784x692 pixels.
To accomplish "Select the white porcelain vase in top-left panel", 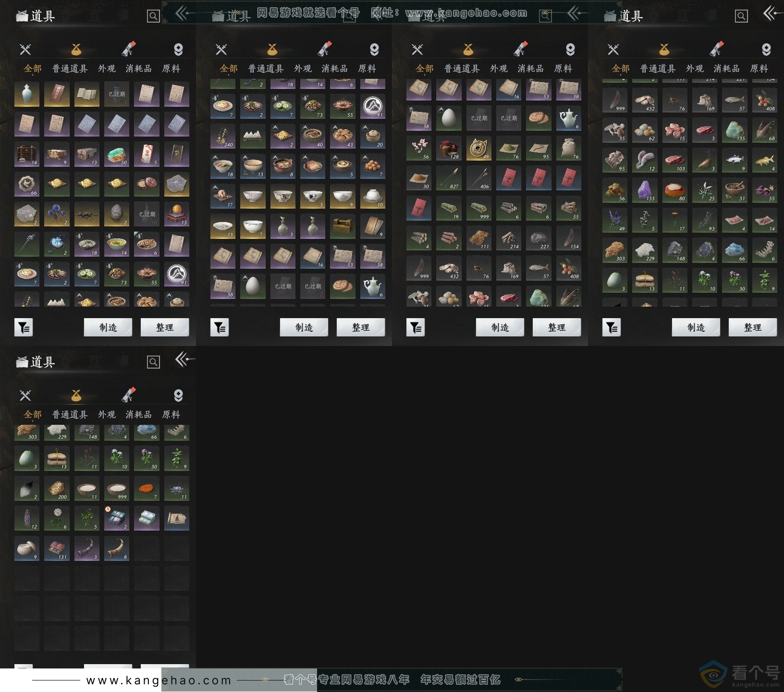I will [27, 94].
